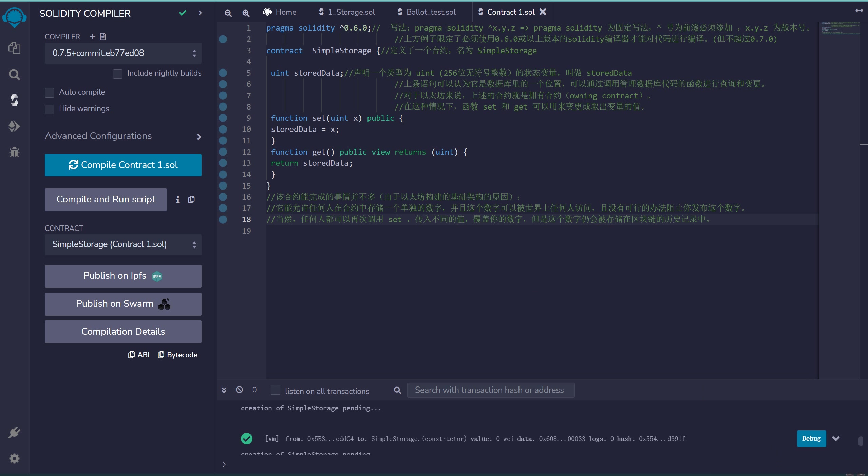The image size is (868, 476).
Task: Open the Settings gear icon
Action: click(14, 459)
